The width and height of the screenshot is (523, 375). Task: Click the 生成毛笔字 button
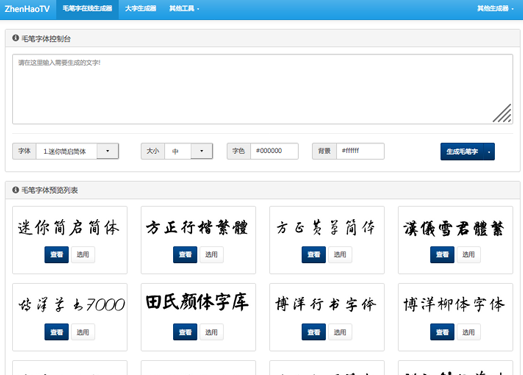coord(462,151)
